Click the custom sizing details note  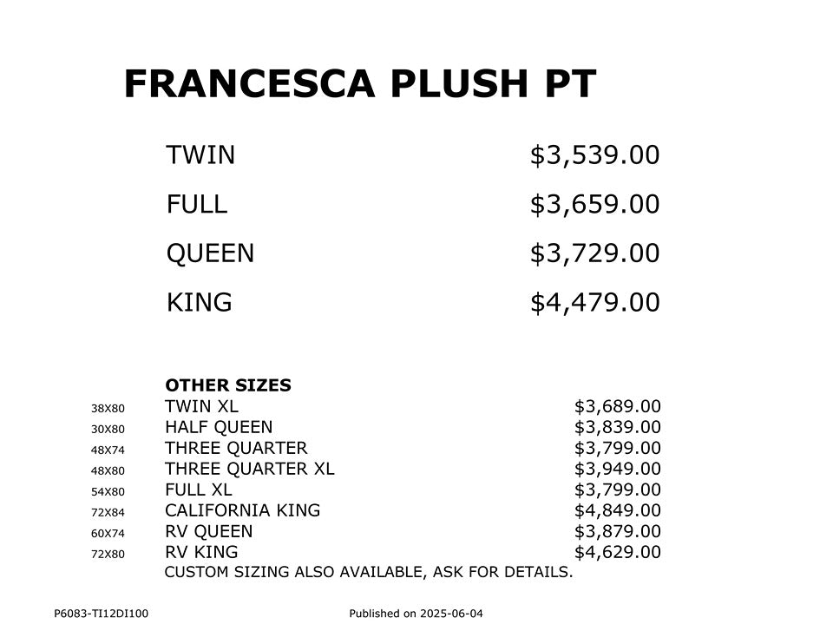tap(369, 572)
